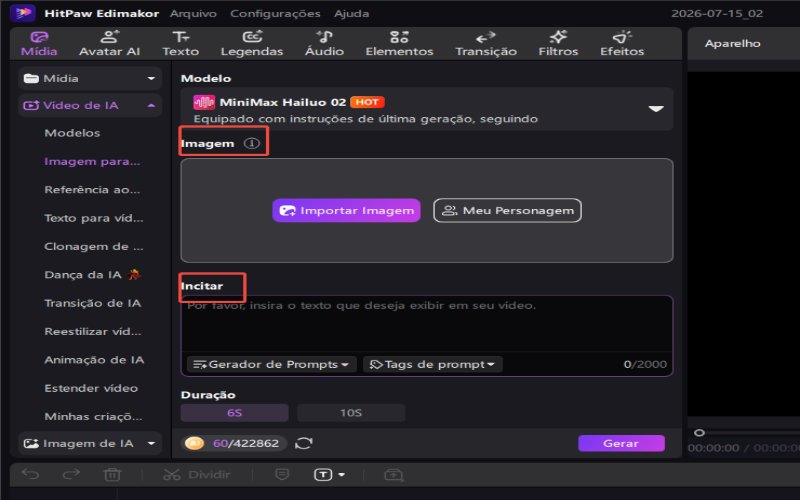Expand the Mídia dropdown in sidebar
This screenshot has width=800, height=500.
coord(151,79)
